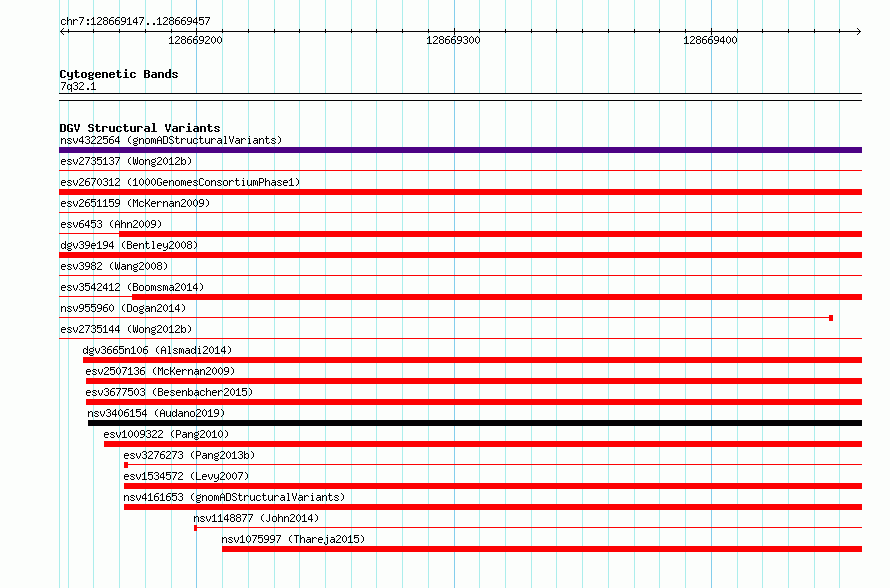Click the 7q32.1 band label
This screenshot has width=890, height=588.
(78, 86)
